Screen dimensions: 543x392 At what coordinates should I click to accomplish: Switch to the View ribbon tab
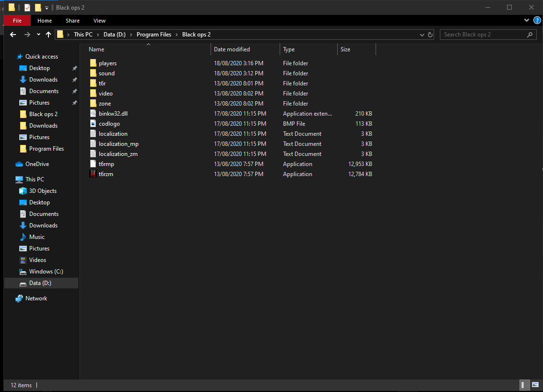pyautogui.click(x=99, y=21)
